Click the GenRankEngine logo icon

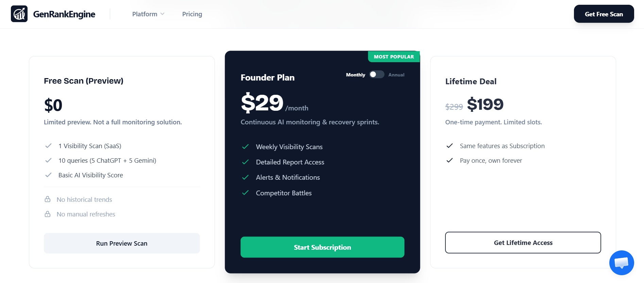coord(19,14)
